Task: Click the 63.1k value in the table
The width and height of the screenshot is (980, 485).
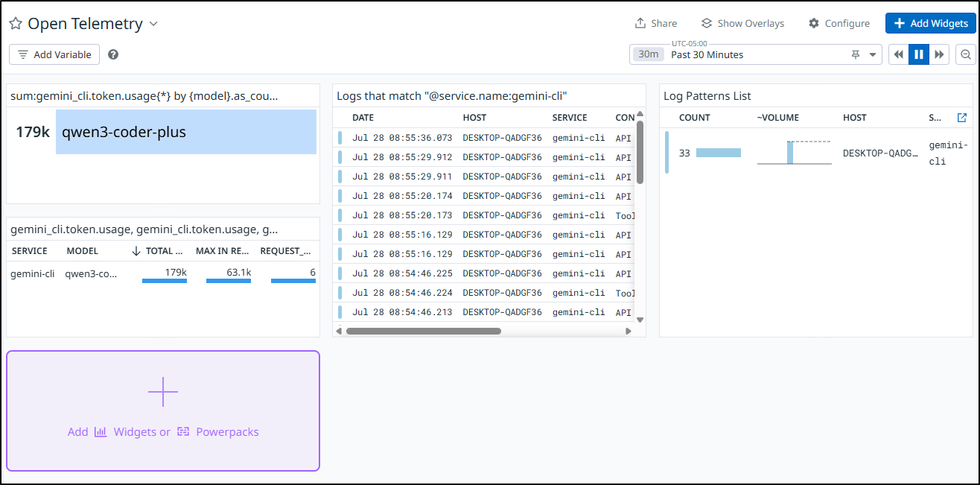Action: pyautogui.click(x=239, y=273)
